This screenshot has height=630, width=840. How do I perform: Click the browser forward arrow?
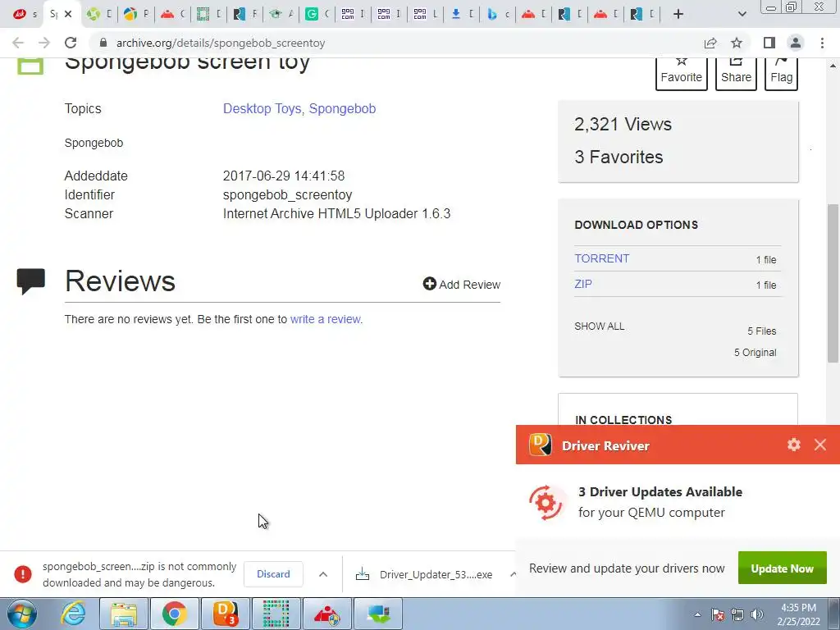pyautogui.click(x=44, y=43)
